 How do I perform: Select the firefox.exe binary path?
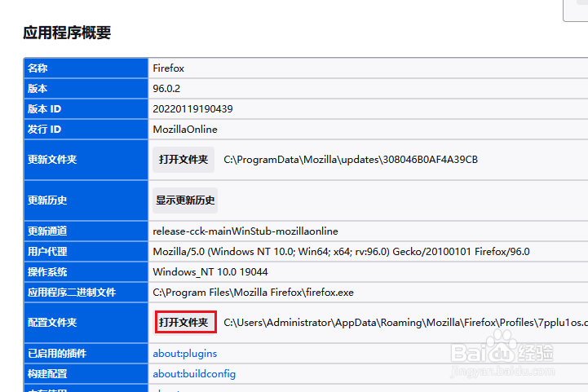point(253,293)
